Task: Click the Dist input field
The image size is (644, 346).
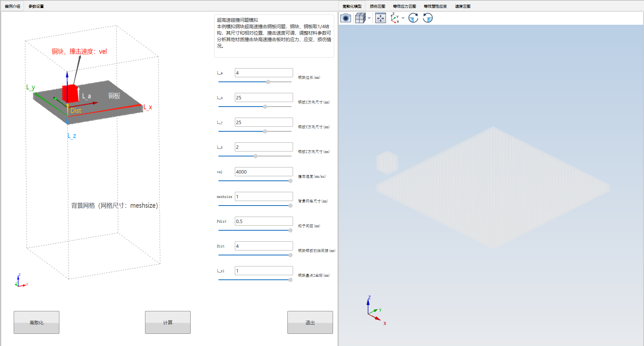Action: pyautogui.click(x=264, y=246)
